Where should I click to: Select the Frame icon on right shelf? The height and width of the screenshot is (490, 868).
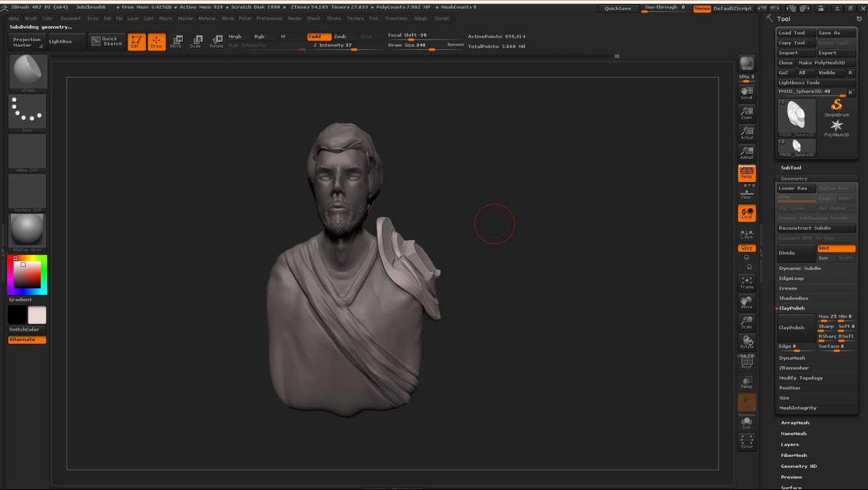[746, 281]
